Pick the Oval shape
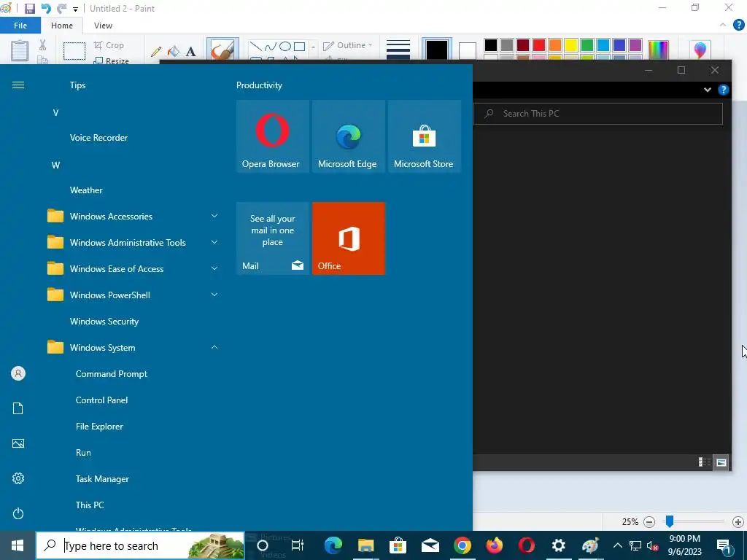 pos(285,46)
